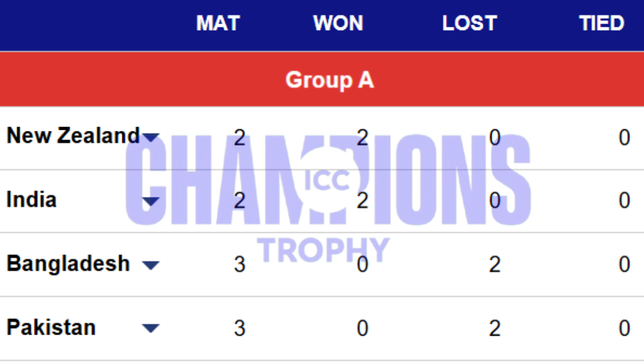
Task: Click India's tied matches value
Action: click(624, 201)
